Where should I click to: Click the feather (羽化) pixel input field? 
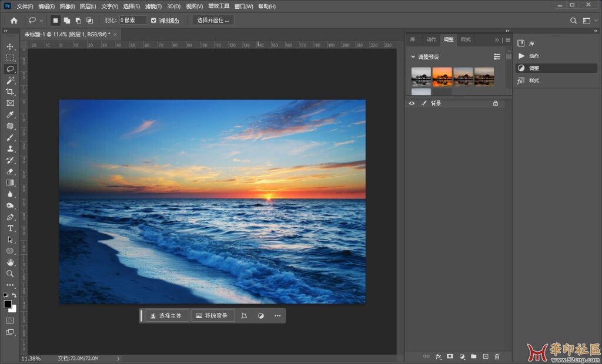133,21
